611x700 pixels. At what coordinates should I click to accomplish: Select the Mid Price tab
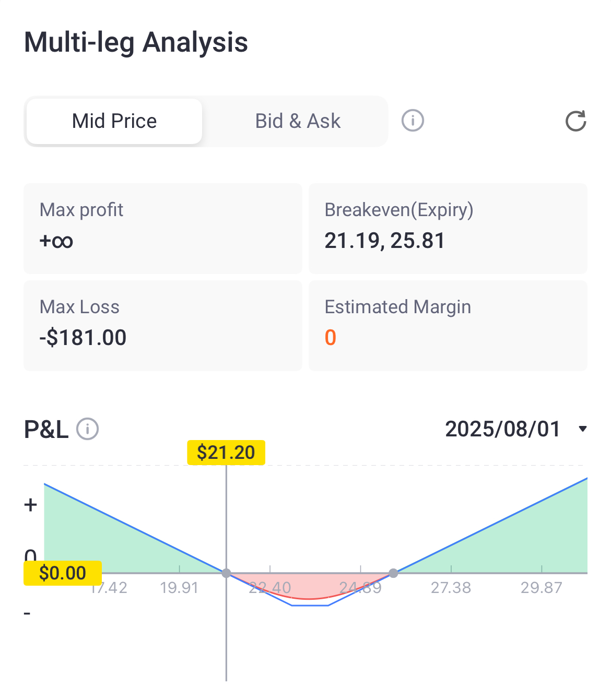(x=114, y=121)
